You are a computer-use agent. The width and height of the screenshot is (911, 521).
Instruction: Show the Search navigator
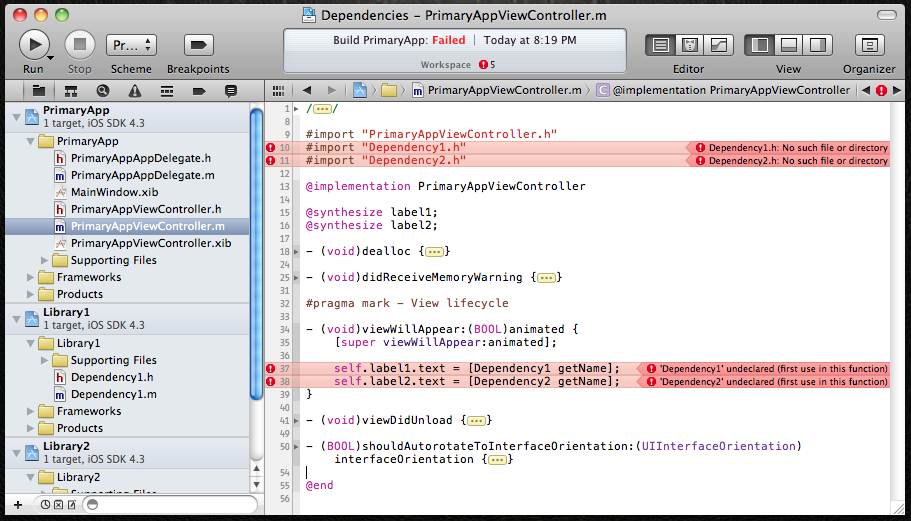(x=103, y=91)
